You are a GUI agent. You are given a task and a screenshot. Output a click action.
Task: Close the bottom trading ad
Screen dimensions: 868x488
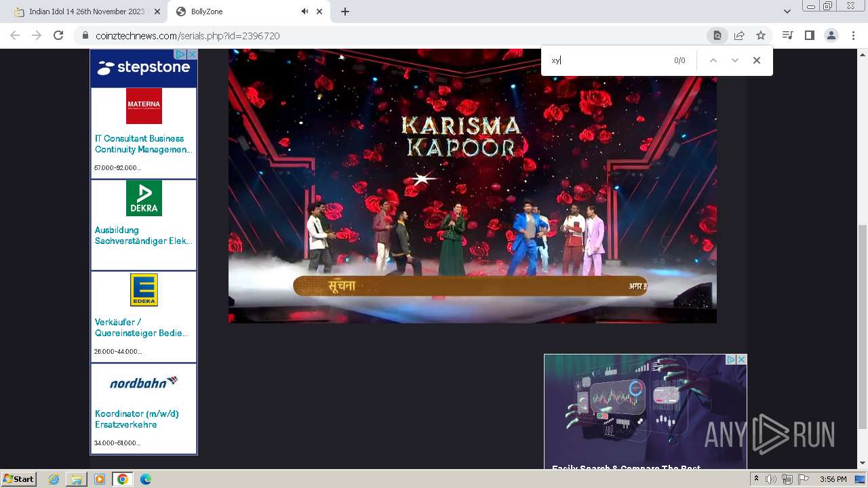pyautogui.click(x=741, y=359)
